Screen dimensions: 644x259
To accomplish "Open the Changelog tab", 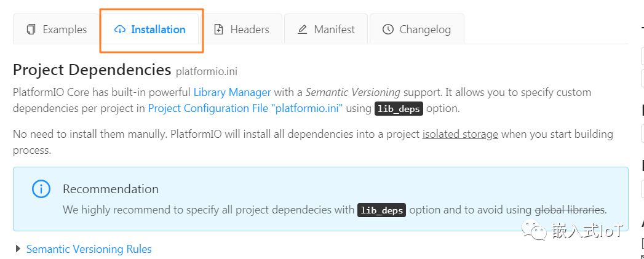I will pos(424,30).
